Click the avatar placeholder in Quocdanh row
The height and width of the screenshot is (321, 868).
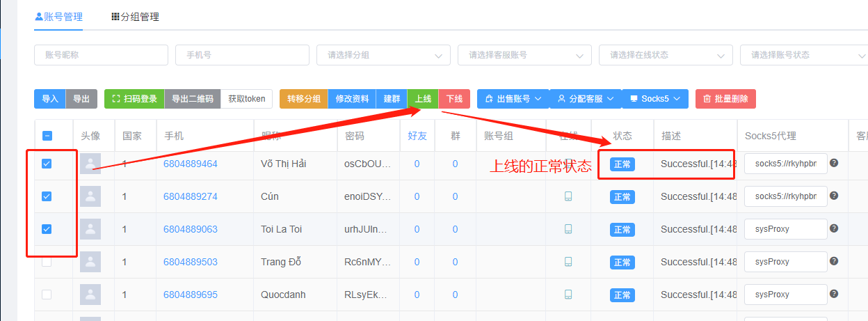pos(90,295)
